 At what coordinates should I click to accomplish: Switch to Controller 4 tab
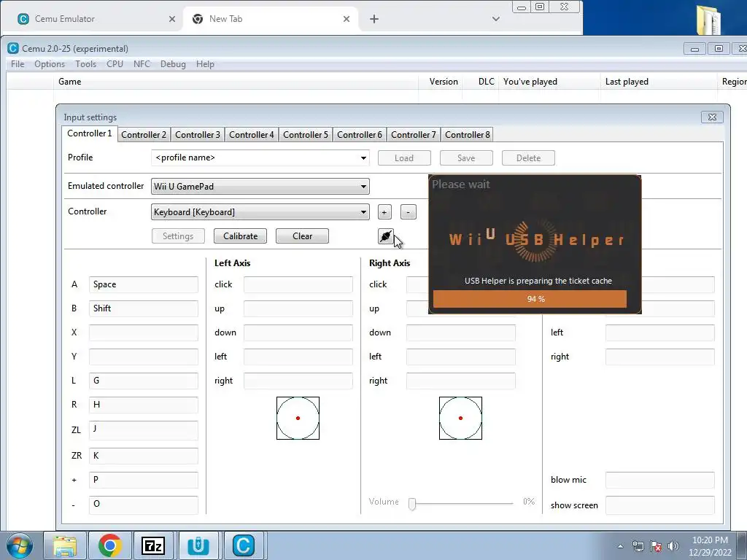252,135
